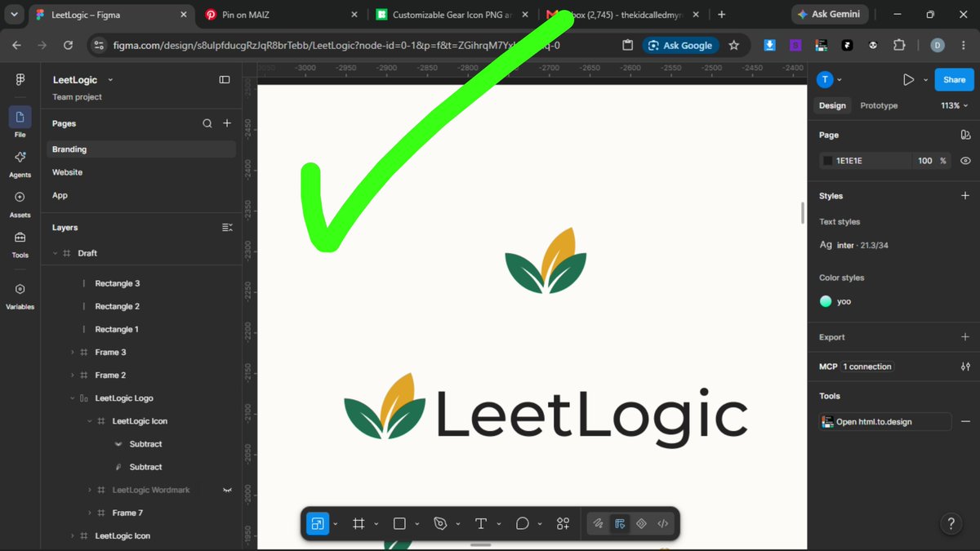
Task: Select the File sidebar icon
Action: [20, 117]
